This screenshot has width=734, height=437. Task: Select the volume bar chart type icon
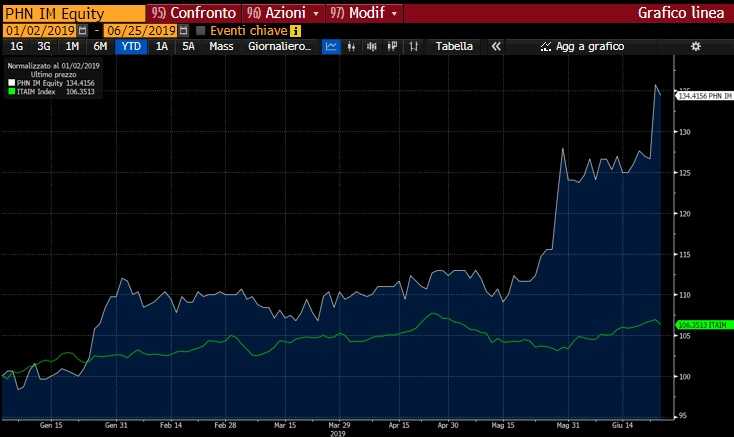tap(372, 46)
